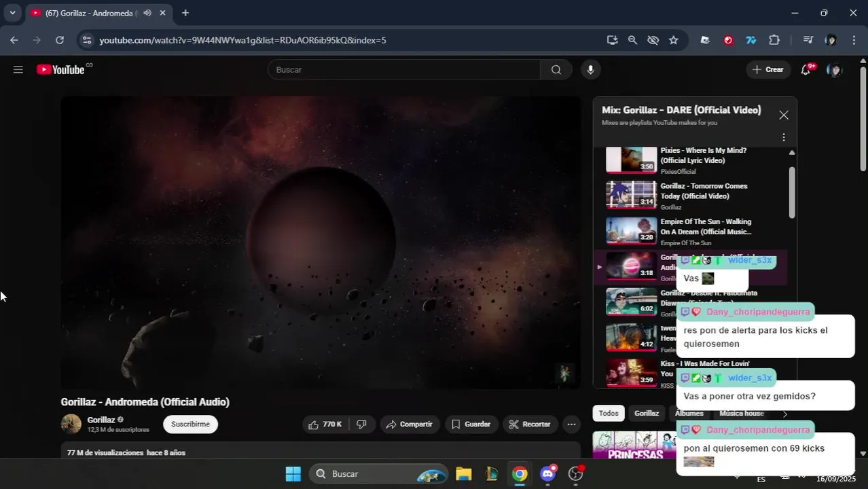The height and width of the screenshot is (489, 868).
Task: Click the video title Gorillaz - Andromeda
Action: [x=145, y=402]
